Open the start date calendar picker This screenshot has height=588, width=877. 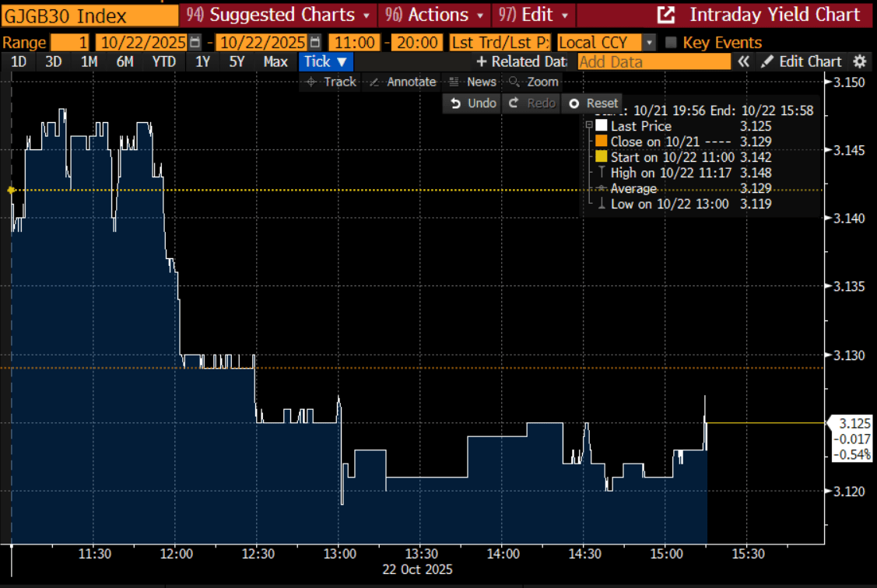point(195,43)
